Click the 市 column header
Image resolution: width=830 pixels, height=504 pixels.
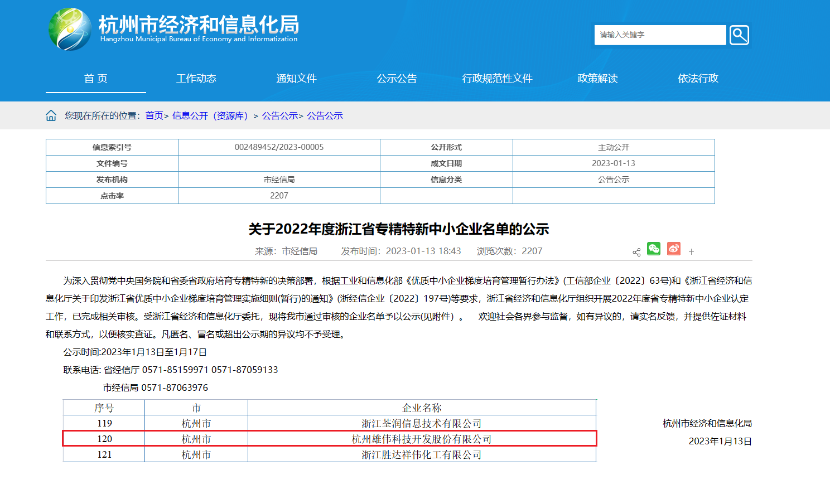(196, 408)
